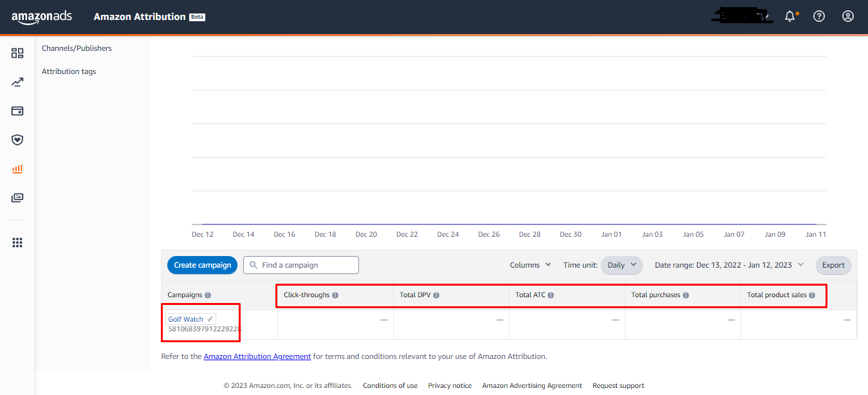Viewport: 868px width, 395px height.
Task: Click the Total DPV info icon
Action: coord(436,295)
